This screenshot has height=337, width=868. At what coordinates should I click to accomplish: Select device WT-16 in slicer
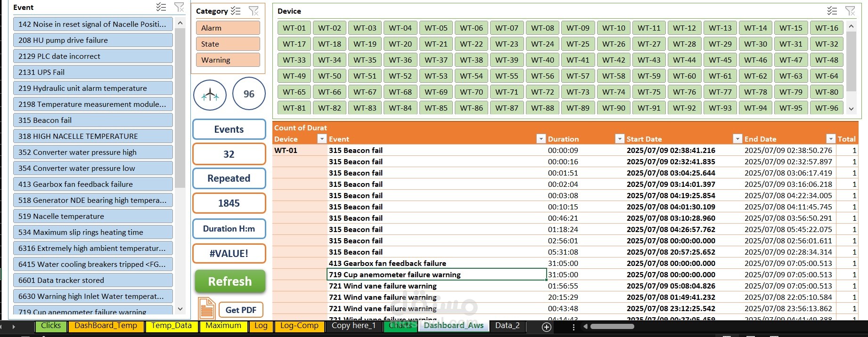(827, 28)
